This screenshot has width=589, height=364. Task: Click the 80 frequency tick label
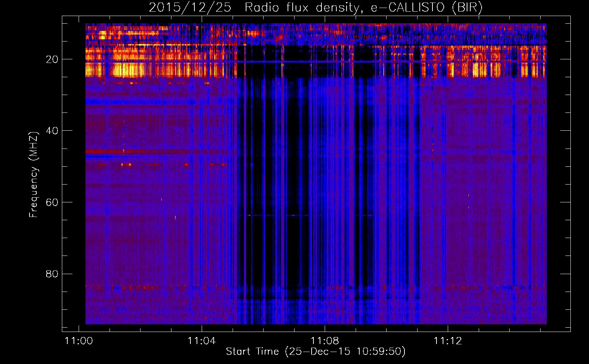click(x=52, y=274)
